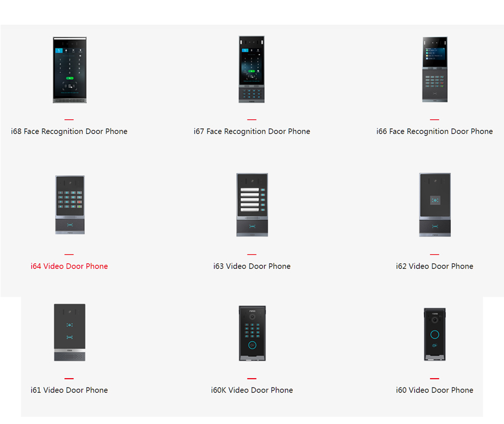
Task: Open the i60K keypad door phone image
Action: coord(251,333)
